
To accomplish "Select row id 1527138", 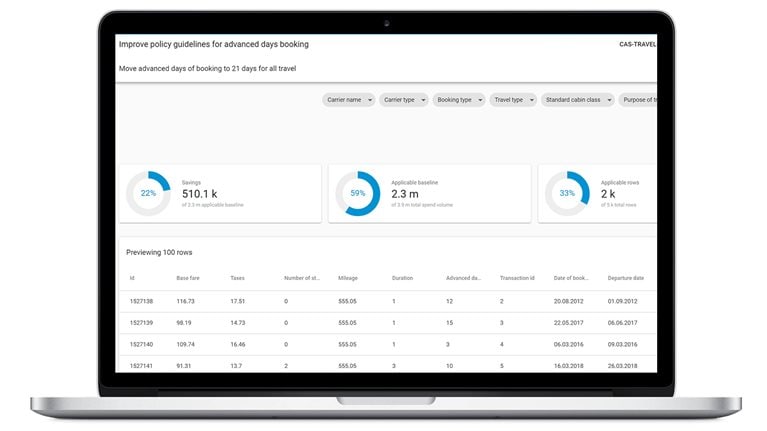I will click(x=141, y=301).
